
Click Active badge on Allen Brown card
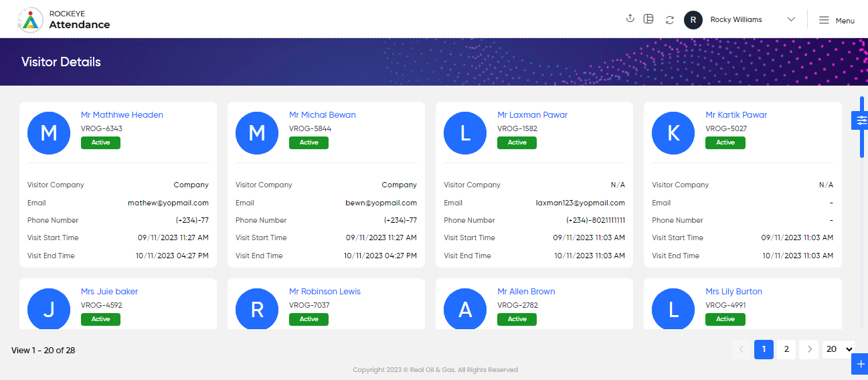(x=517, y=319)
